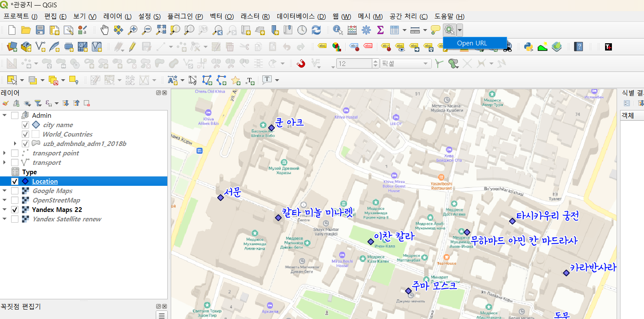Image resolution: width=644 pixels, height=319 pixels.
Task: Refresh the map canvas with blue arrows icon
Action: (x=316, y=30)
